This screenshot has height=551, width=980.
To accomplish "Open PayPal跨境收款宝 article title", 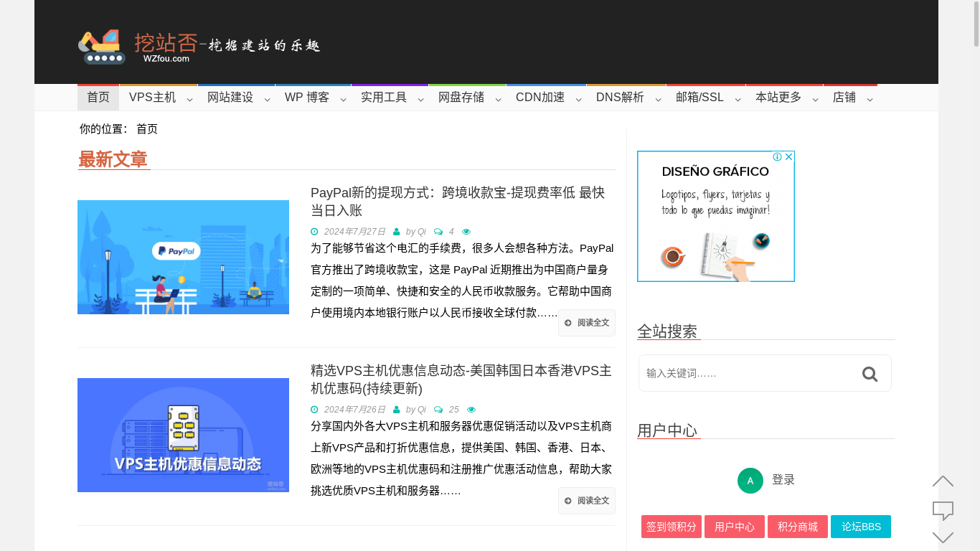I will coord(458,202).
